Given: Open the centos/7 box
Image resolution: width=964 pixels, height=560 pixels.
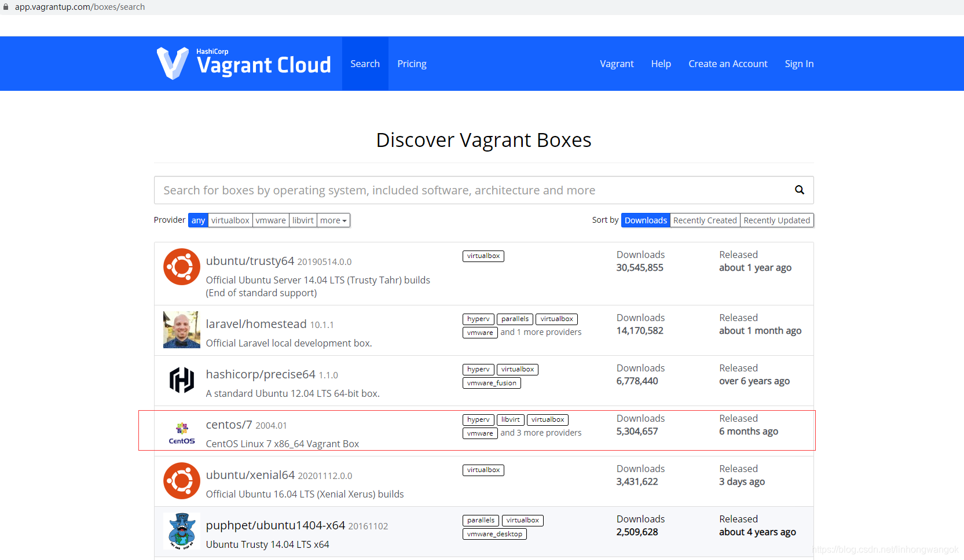Looking at the screenshot, I should pyautogui.click(x=229, y=425).
